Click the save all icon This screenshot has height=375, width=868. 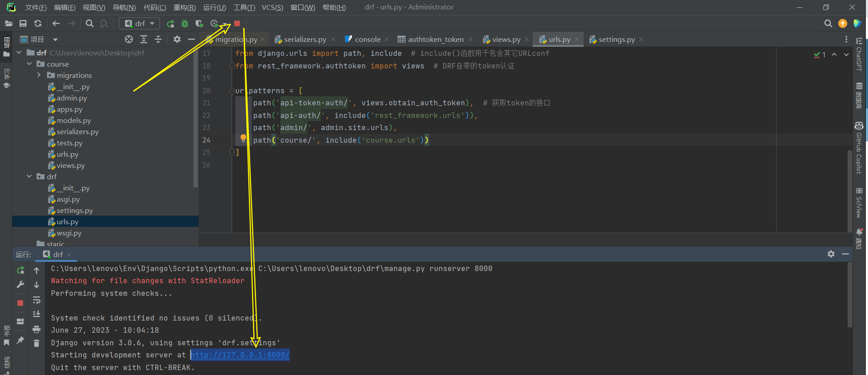click(x=23, y=23)
